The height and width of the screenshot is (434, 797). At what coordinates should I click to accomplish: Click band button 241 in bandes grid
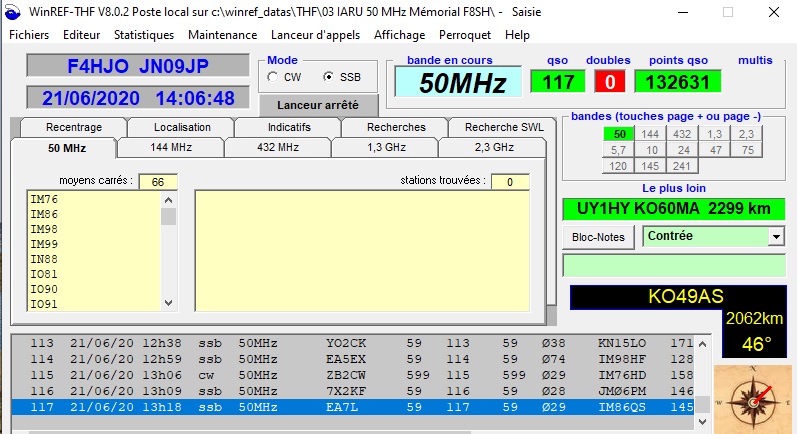tap(682, 166)
